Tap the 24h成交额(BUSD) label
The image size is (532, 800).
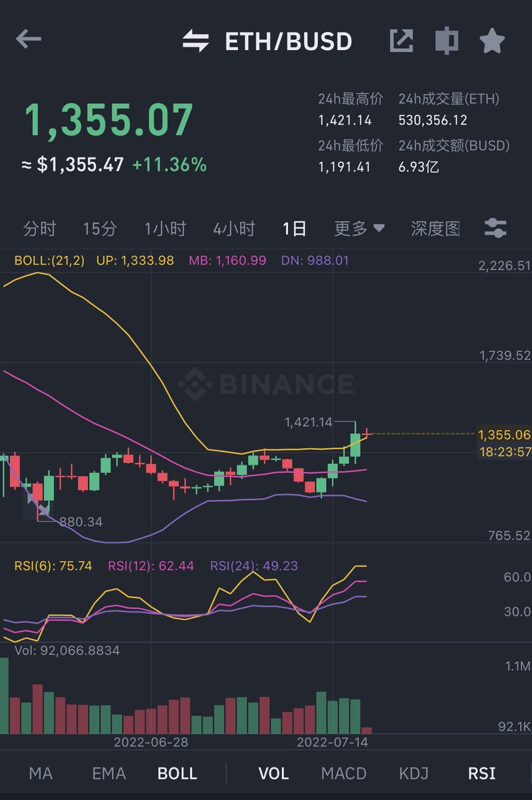pyautogui.click(x=454, y=145)
